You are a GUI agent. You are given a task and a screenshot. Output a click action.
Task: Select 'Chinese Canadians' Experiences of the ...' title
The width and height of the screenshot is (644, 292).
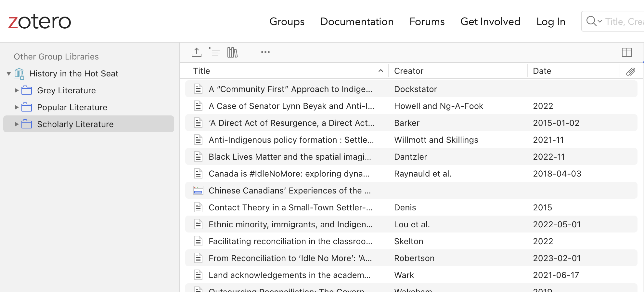[290, 191]
